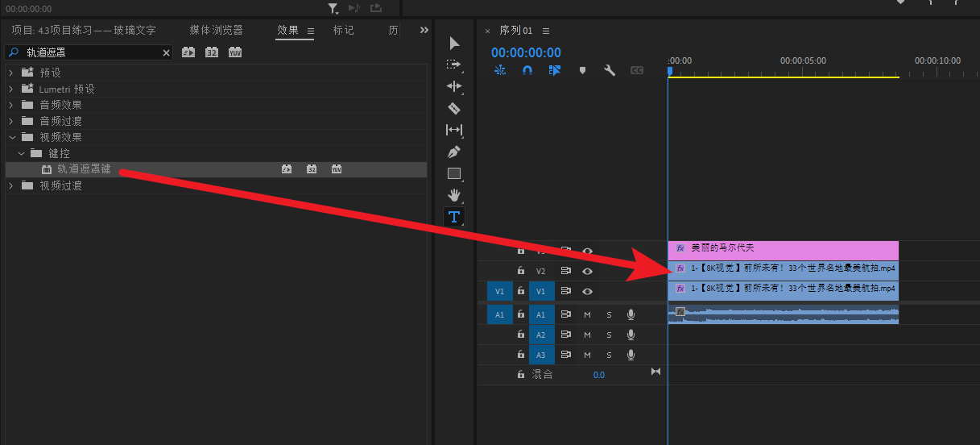The image size is (980, 445).
Task: Switch to the 媒体浏览器 tab
Action: click(216, 31)
